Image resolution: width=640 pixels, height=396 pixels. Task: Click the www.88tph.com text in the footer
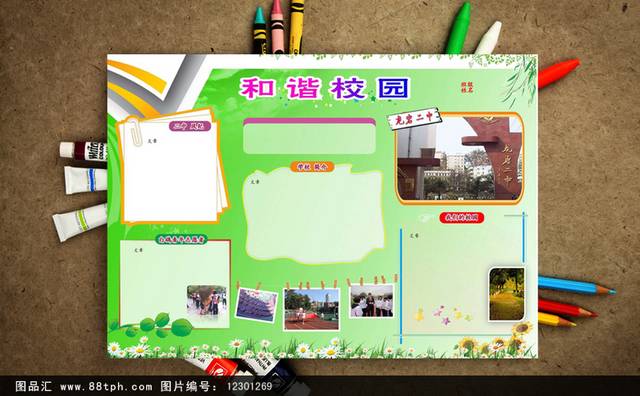[x=106, y=386]
